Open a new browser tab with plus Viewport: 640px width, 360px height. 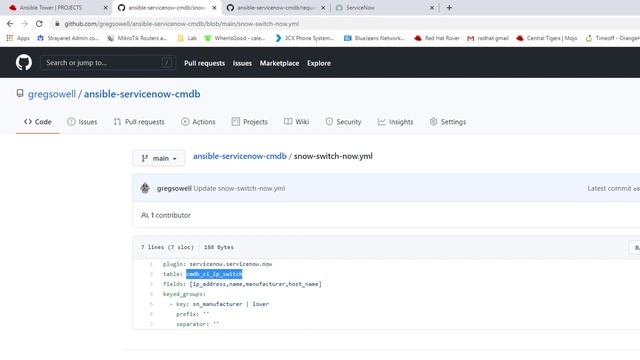tap(449, 7)
